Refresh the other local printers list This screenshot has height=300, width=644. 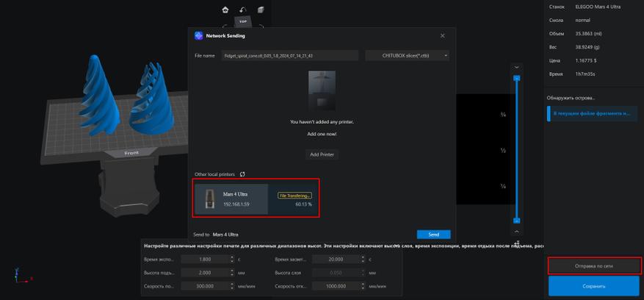pos(242,174)
